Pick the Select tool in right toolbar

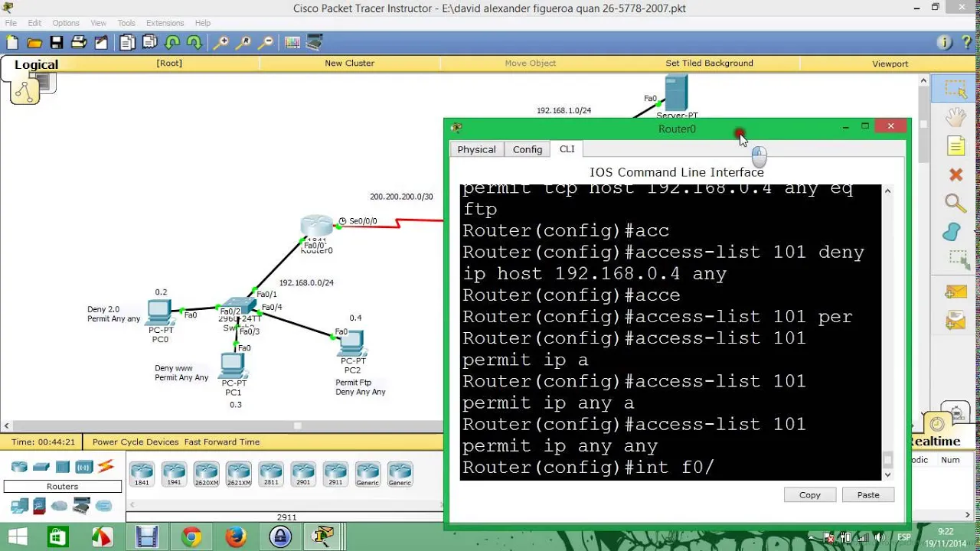point(955,90)
